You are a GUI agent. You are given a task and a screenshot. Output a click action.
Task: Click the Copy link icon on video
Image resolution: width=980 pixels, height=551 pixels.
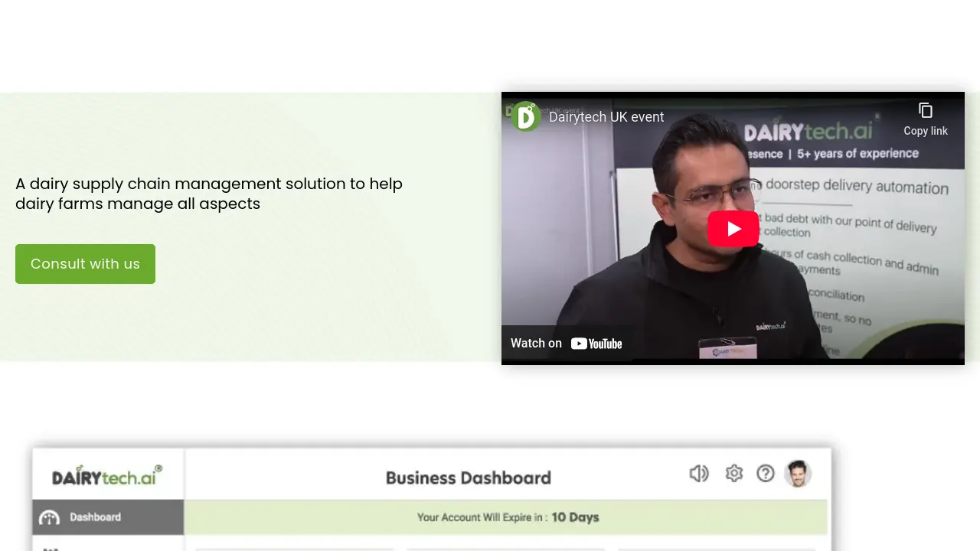click(925, 119)
